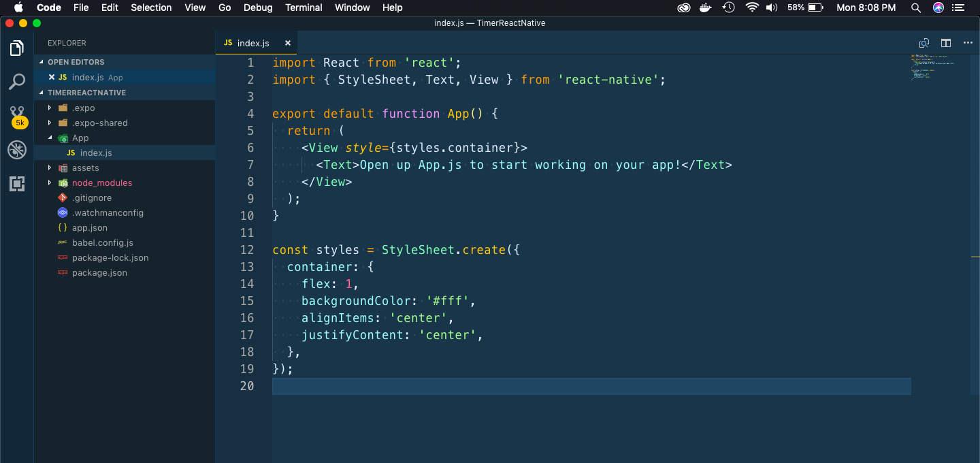Open the Debug menu
980x463 pixels.
[x=258, y=7]
